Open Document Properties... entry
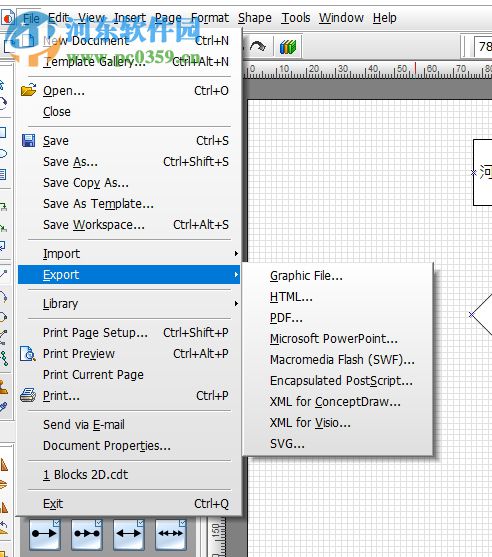This screenshot has height=557, width=492. 129,445
